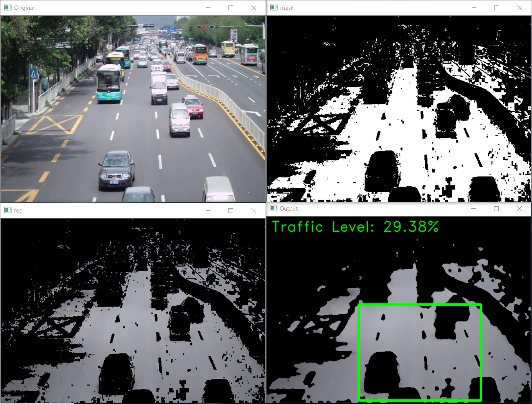This screenshot has width=532, height=404.
Task: Select the "Output" window title text
Action: (x=289, y=209)
